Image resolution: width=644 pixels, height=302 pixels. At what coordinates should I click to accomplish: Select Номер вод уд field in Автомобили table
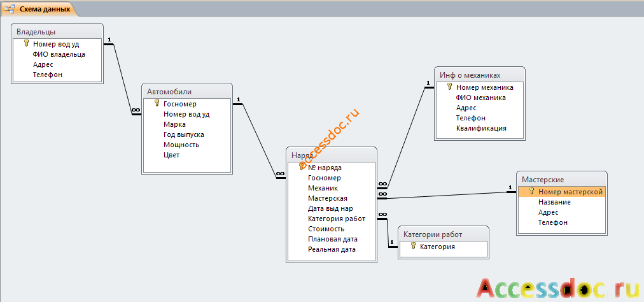(187, 115)
